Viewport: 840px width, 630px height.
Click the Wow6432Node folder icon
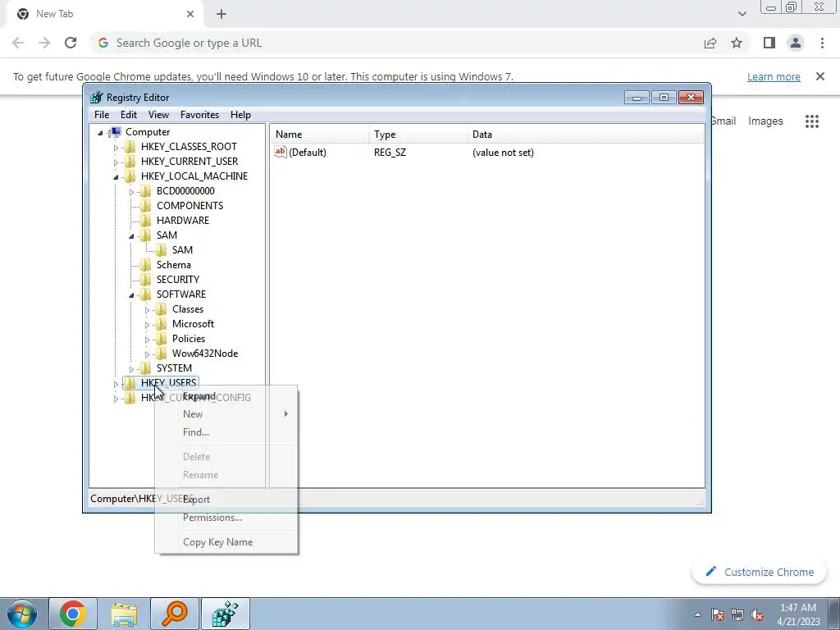pos(162,354)
